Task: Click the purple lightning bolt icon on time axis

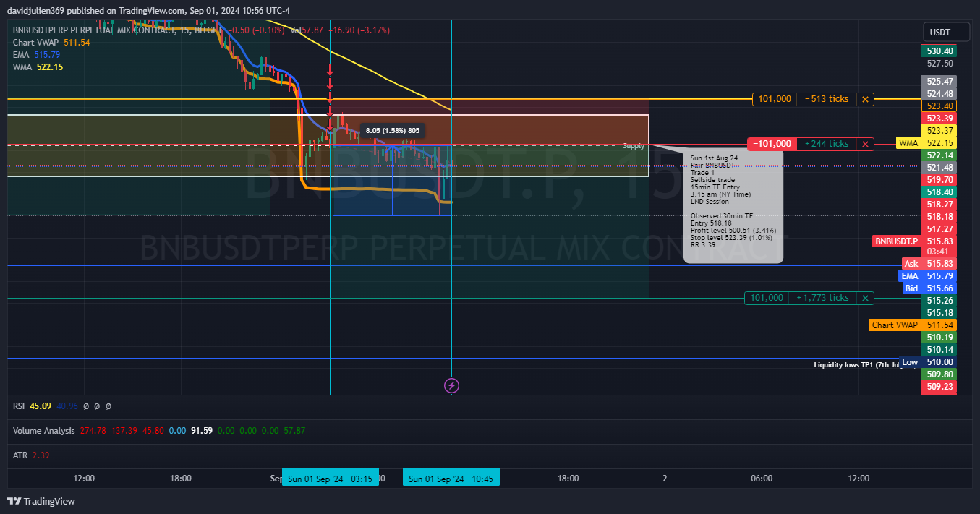Action: (451, 385)
